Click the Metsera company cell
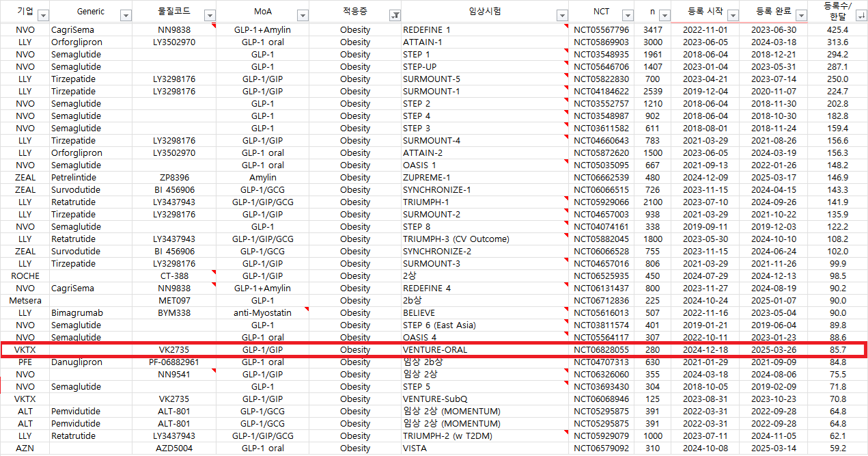 (x=25, y=301)
